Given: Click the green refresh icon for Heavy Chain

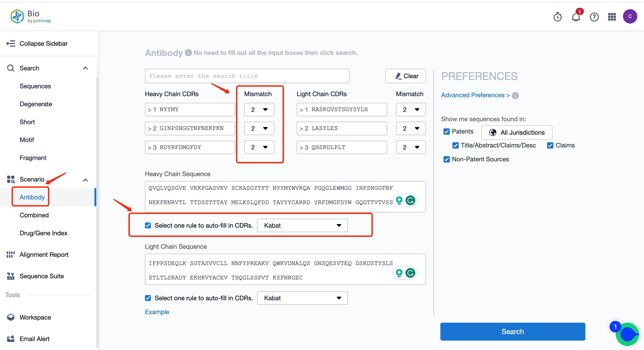Looking at the screenshot, I should tap(410, 200).
